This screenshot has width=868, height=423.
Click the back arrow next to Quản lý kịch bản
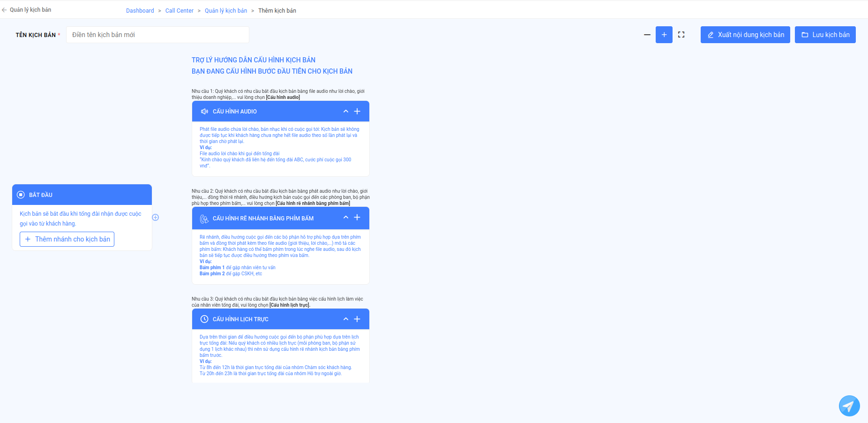(4, 10)
